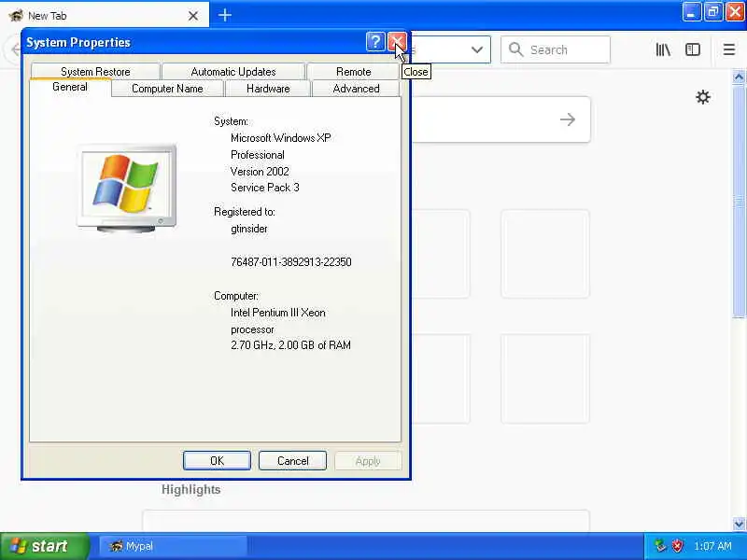Open new tab page settings gear
The image size is (747, 560).
coord(703,98)
